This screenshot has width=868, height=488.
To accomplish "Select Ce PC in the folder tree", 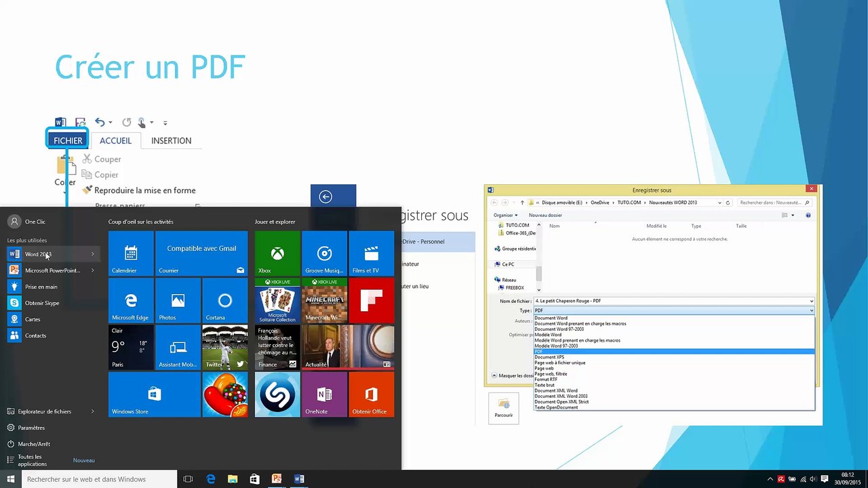I will [508, 264].
